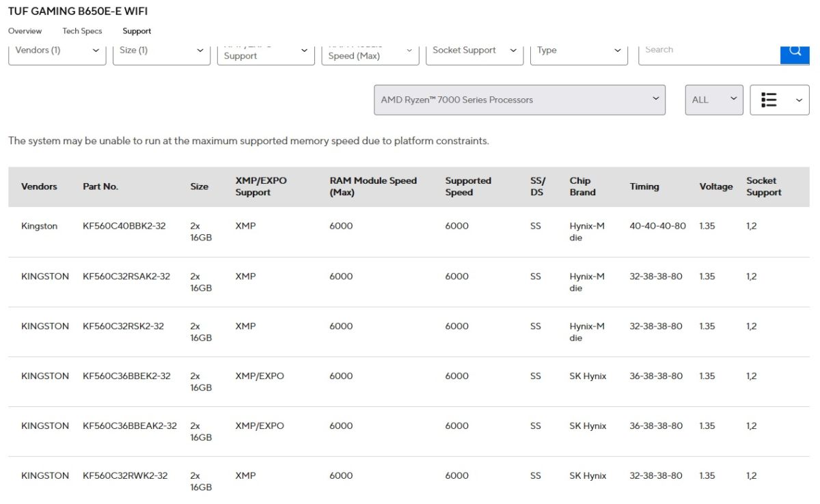
Task: Select part number KF560C32RSAK2-32
Action: 126,277
